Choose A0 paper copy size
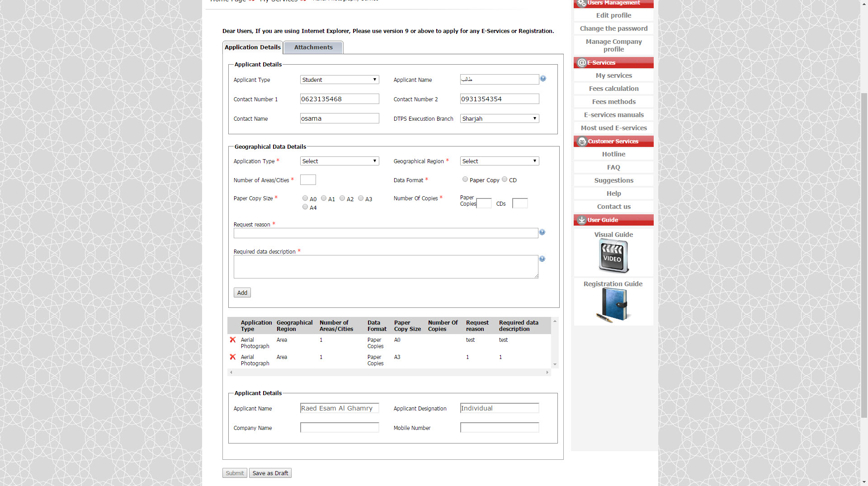This screenshot has width=868, height=486. [305, 198]
